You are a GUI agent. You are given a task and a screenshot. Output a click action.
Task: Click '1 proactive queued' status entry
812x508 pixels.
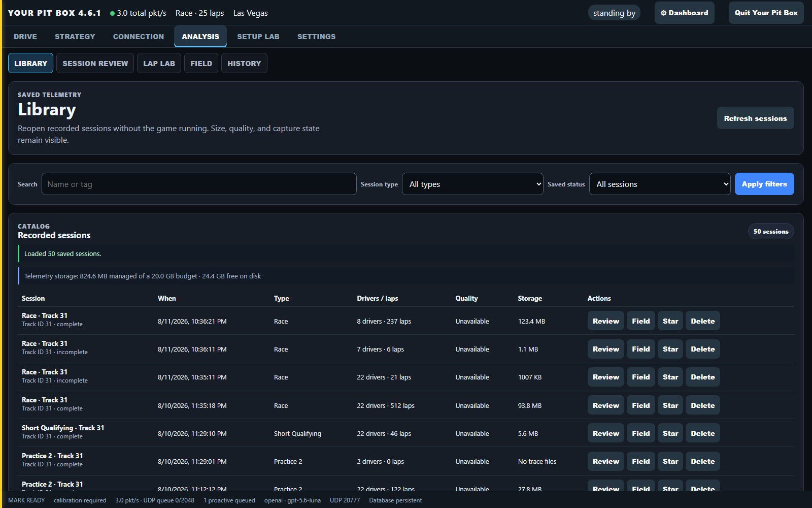pyautogui.click(x=229, y=500)
